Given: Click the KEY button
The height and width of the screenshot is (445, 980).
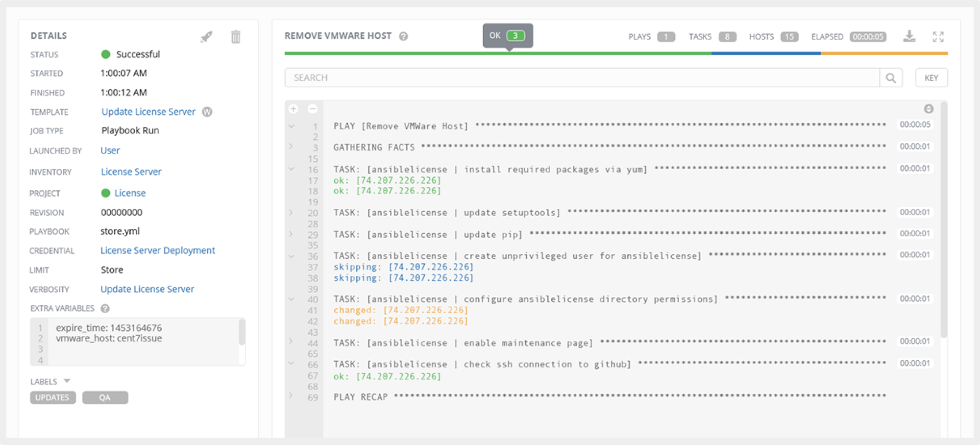Looking at the screenshot, I should (931, 78).
